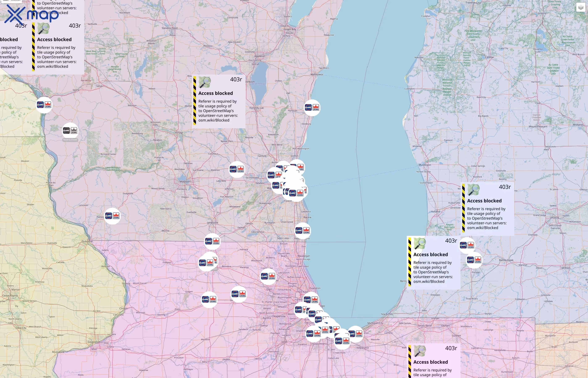Select the Clark Crown marker just above Portage, Michigan
Screen dimensions: 588x378
click(x=474, y=260)
